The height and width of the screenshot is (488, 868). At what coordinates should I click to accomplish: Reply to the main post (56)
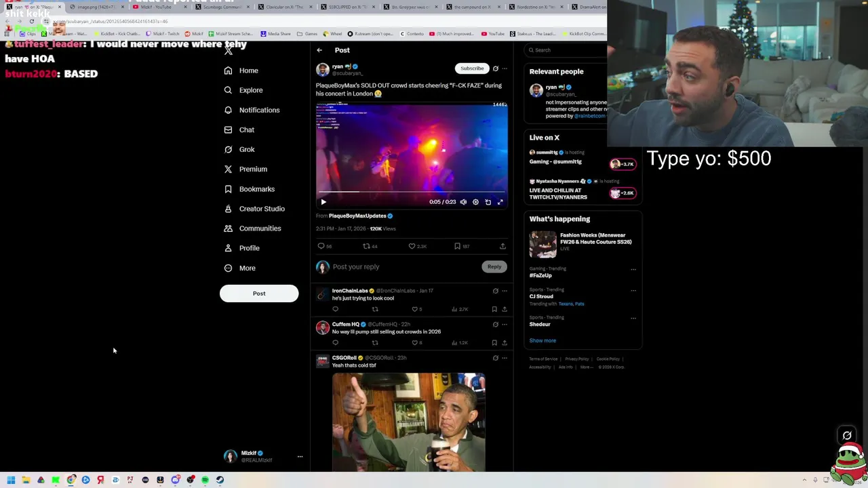pyautogui.click(x=325, y=247)
